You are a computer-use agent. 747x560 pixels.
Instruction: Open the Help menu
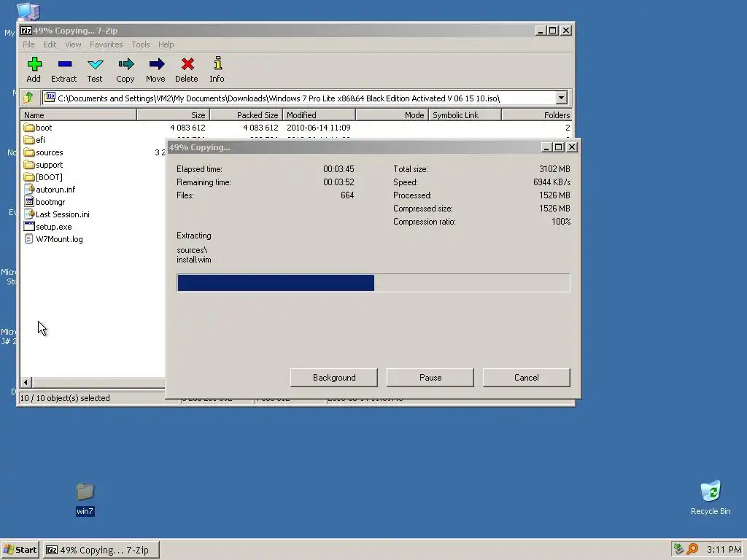(166, 44)
